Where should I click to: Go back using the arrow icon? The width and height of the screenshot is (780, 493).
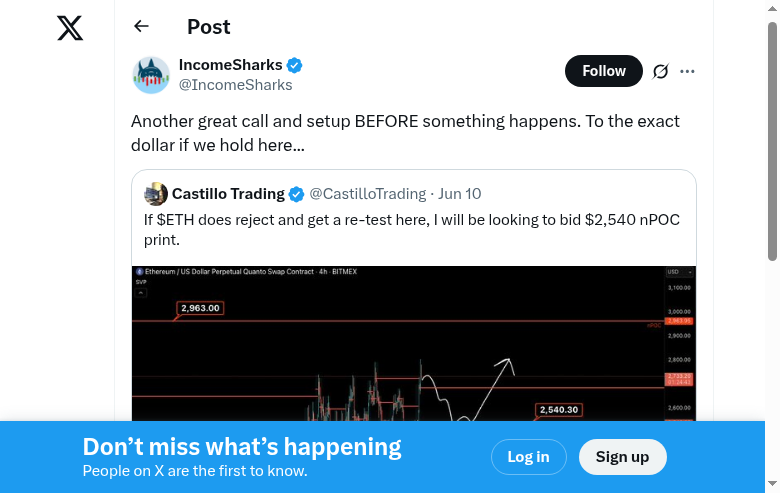141,27
